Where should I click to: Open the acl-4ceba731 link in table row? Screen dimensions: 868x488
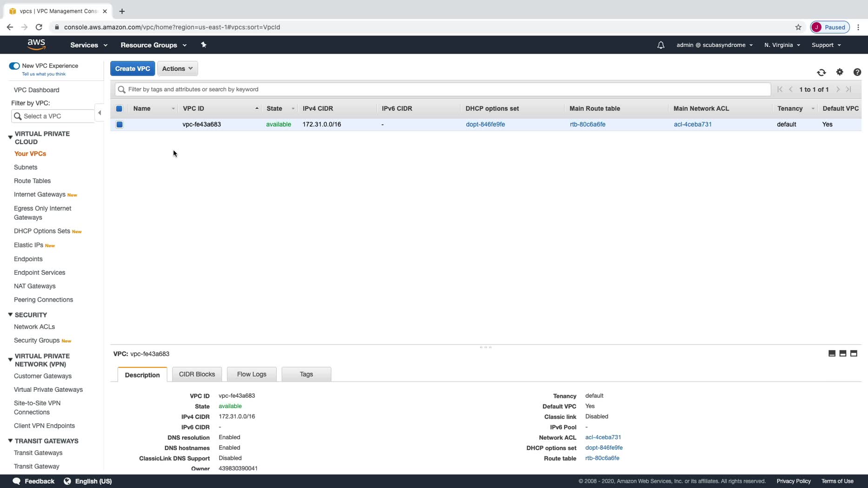pyautogui.click(x=693, y=125)
